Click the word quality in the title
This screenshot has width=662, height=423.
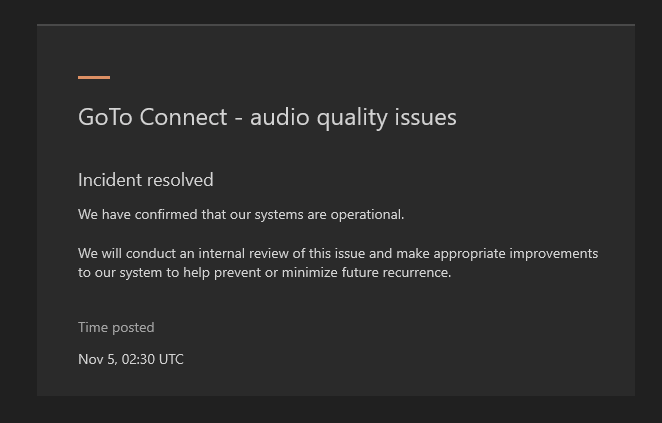tap(352, 118)
